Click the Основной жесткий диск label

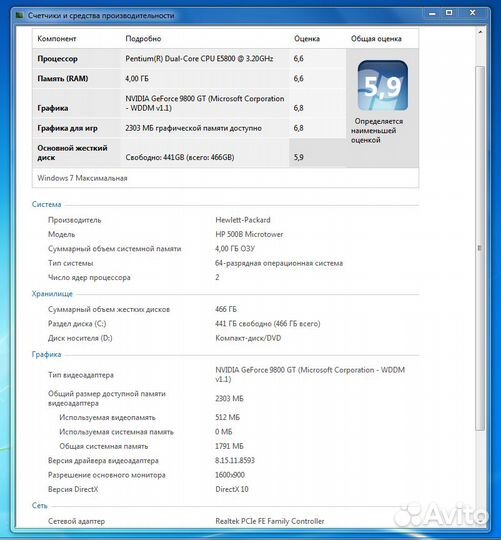point(72,153)
